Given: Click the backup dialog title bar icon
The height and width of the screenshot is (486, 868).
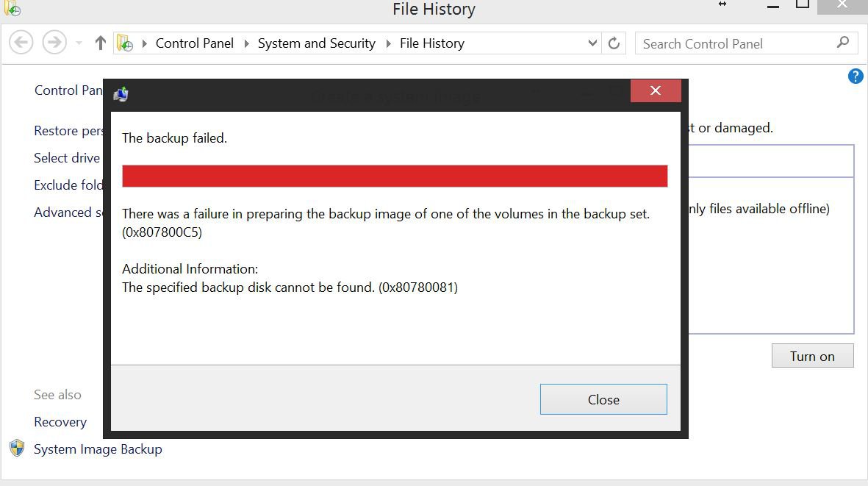Looking at the screenshot, I should pos(121,94).
